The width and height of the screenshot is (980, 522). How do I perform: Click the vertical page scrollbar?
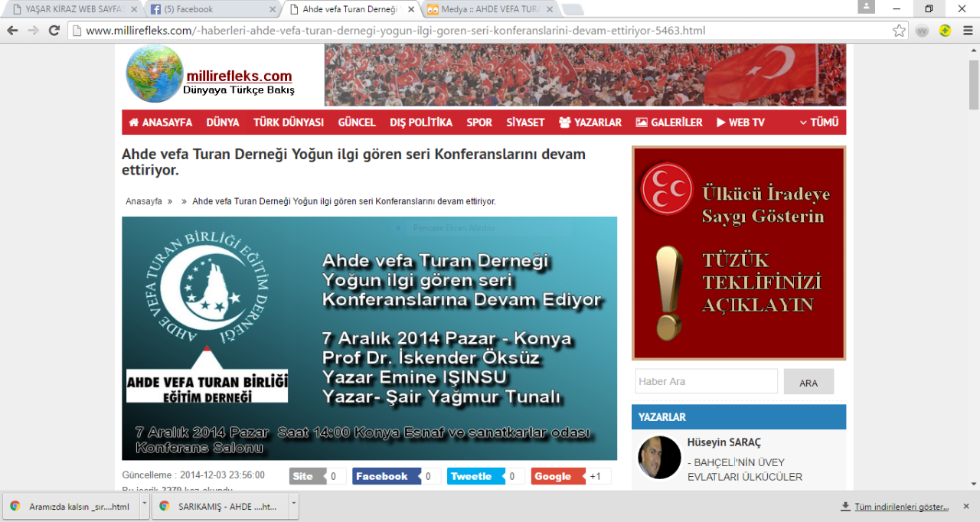(973, 84)
